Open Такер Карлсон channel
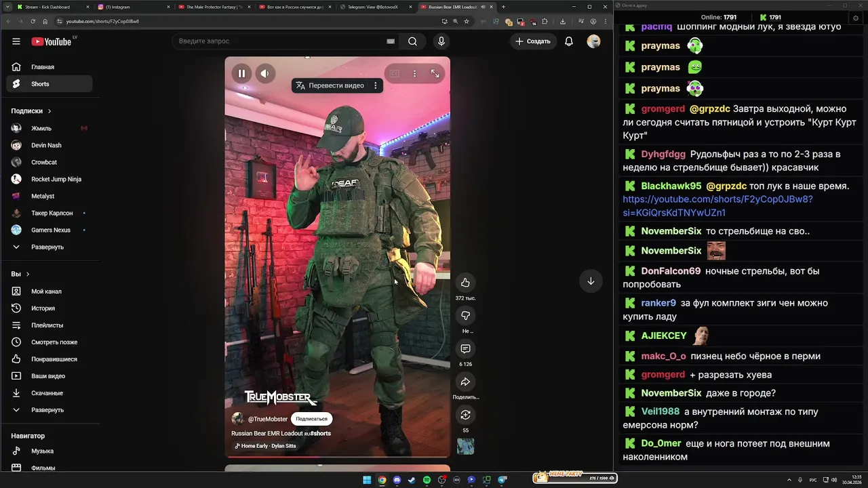This screenshot has width=868, height=488. pos(49,213)
